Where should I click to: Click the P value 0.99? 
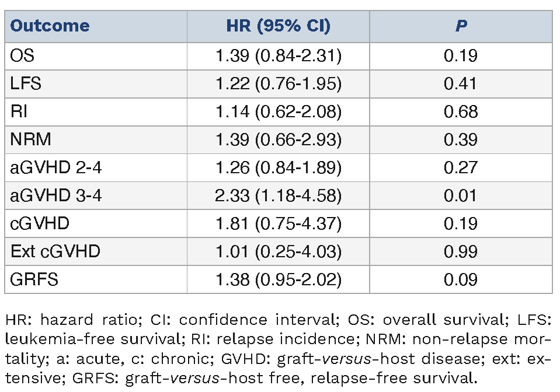click(x=461, y=252)
